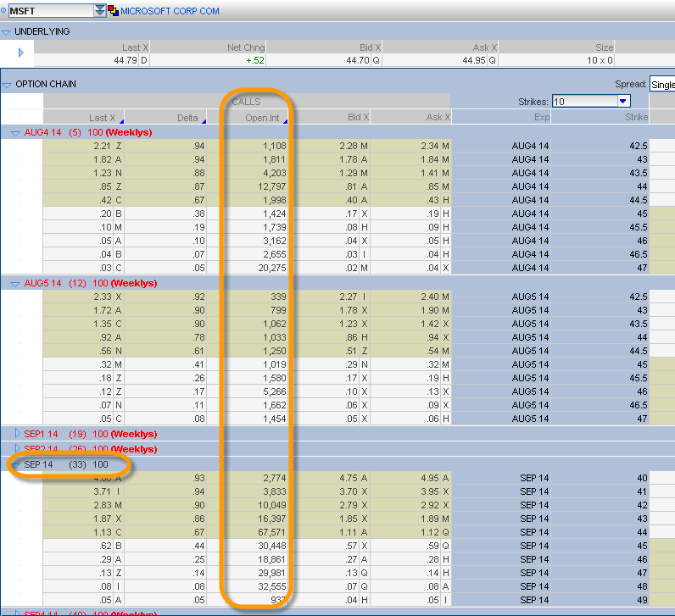Collapse the OPTION CHAIN section
Viewport: 675px width, 616px height.
7,84
